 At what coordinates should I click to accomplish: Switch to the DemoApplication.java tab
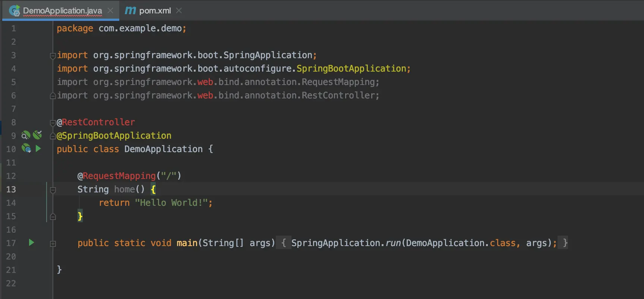coord(61,10)
